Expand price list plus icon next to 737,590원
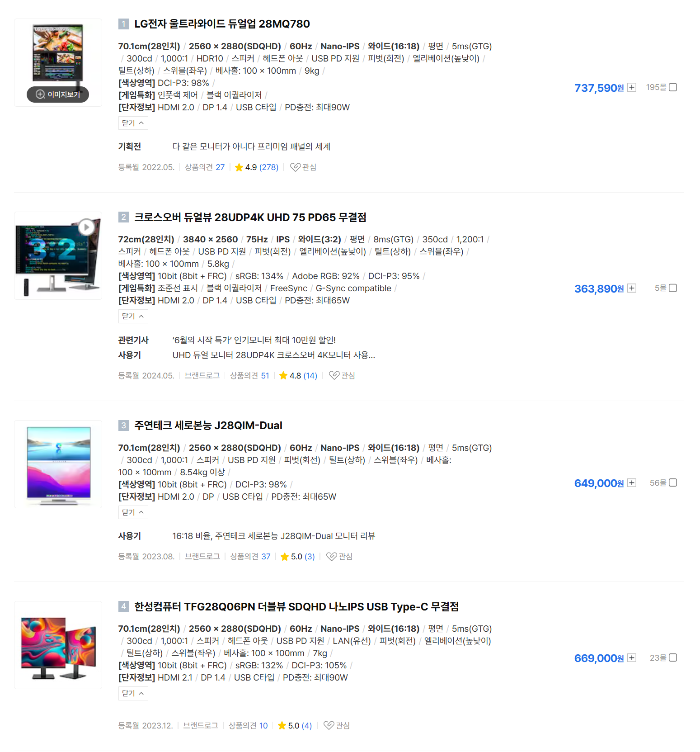Viewport: 700px width, 752px height. pyautogui.click(x=632, y=87)
